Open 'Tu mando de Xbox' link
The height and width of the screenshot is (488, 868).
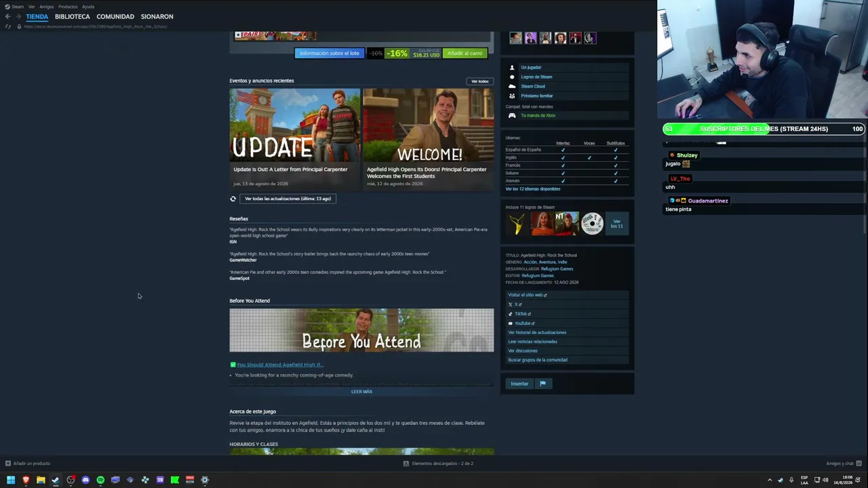(538, 116)
